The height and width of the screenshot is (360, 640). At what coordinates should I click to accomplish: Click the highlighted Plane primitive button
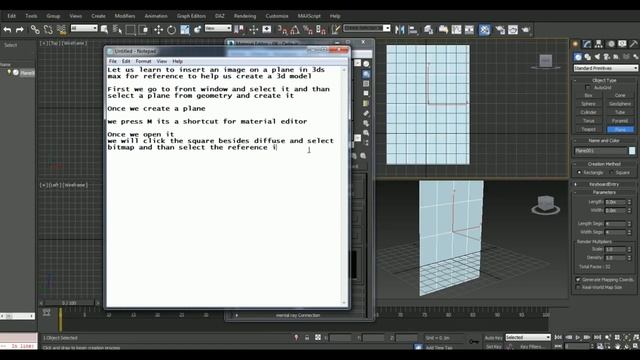[x=620, y=129]
